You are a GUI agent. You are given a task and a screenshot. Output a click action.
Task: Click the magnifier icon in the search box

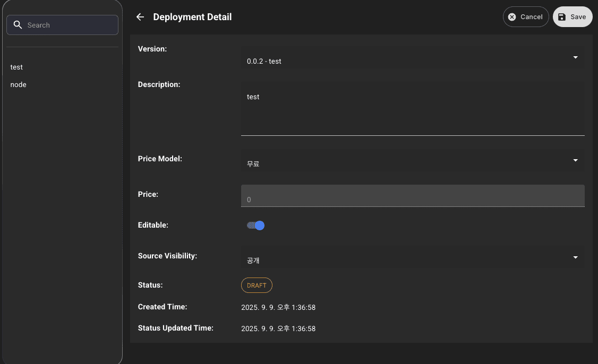(x=18, y=25)
